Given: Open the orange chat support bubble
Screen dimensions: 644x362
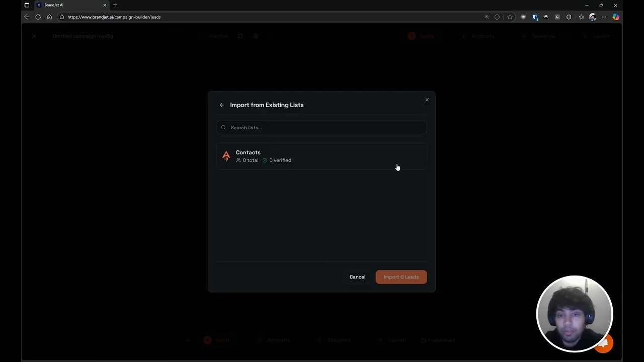Looking at the screenshot, I should 603,343.
